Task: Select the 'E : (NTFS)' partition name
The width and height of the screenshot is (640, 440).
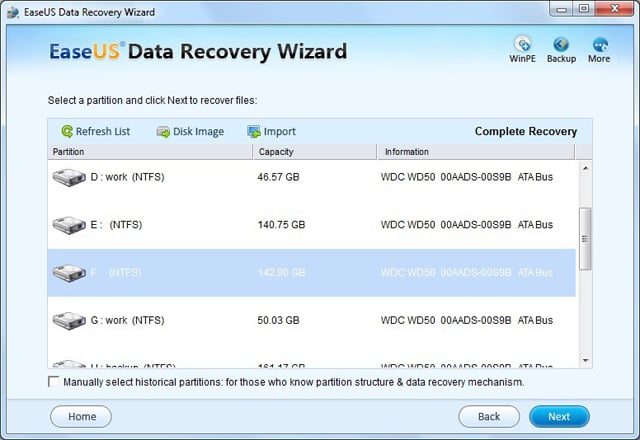Action: pos(116,225)
